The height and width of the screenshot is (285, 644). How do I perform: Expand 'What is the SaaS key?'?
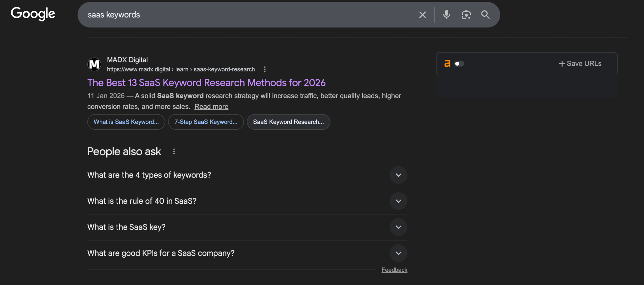coord(398,227)
